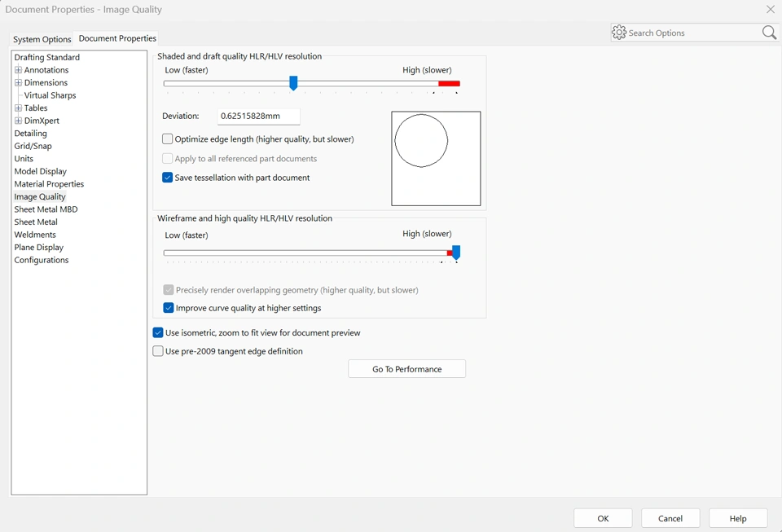Image resolution: width=782 pixels, height=532 pixels.
Task: Disable Use isometric, zoom to fit view
Action: [158, 332]
